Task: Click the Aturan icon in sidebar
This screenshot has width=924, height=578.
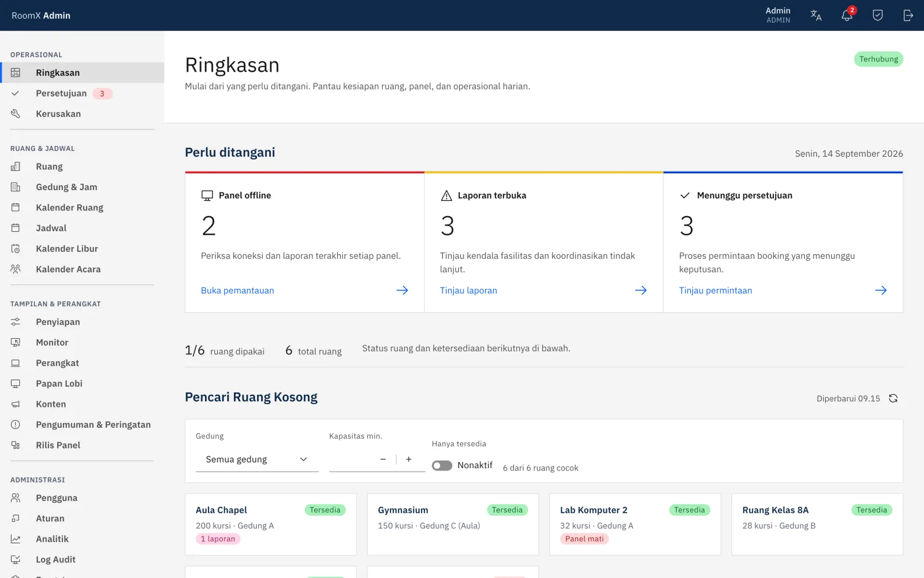Action: [16, 518]
